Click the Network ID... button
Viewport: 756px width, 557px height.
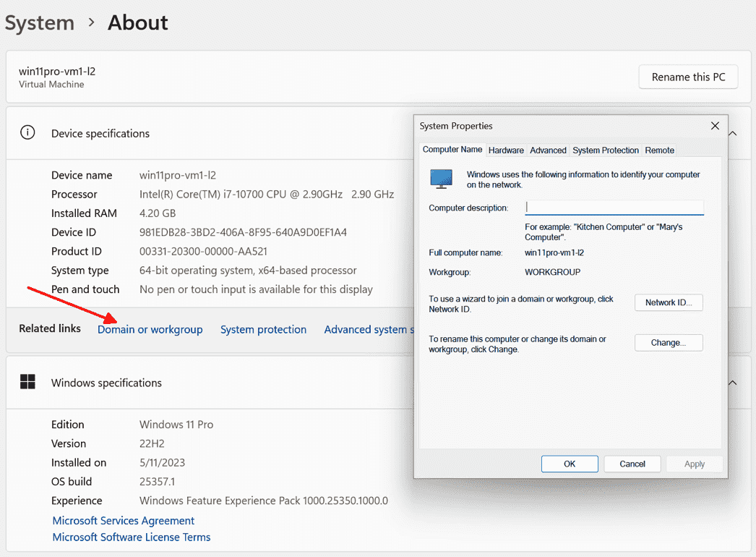(669, 302)
